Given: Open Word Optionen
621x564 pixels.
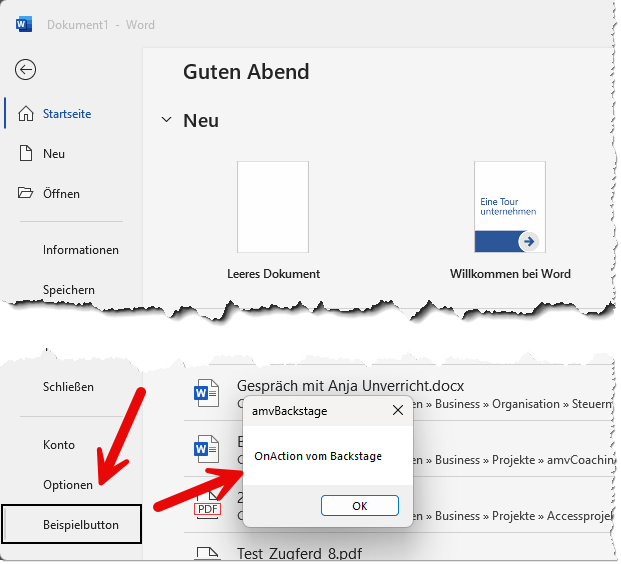Looking at the screenshot, I should point(68,485).
